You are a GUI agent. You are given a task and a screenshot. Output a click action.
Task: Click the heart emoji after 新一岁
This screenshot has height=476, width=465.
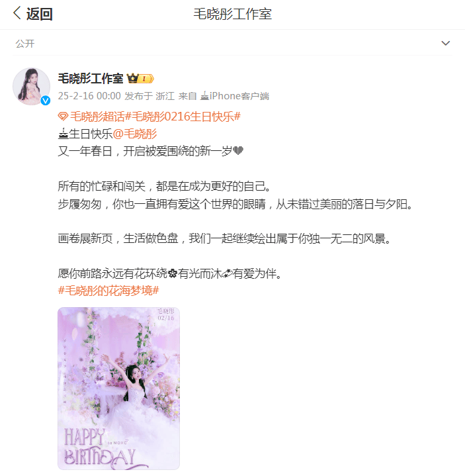(238, 151)
